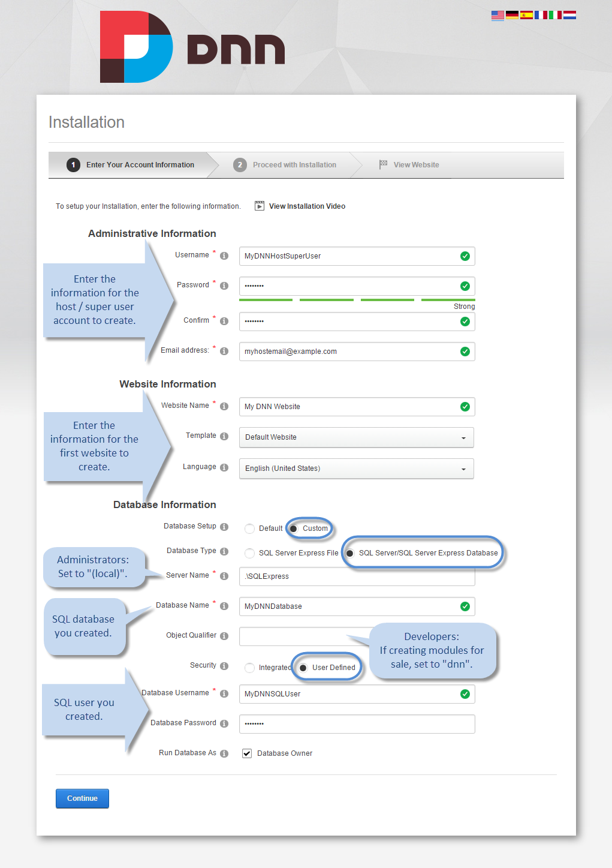612x868 pixels.
Task: Select the Dutch flag language
Action: (569, 16)
